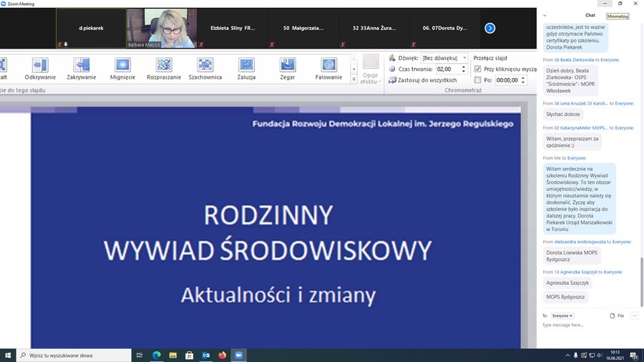644x362 pixels.
Task: Apply the Żaluzja transition effect
Action: pyautogui.click(x=246, y=69)
